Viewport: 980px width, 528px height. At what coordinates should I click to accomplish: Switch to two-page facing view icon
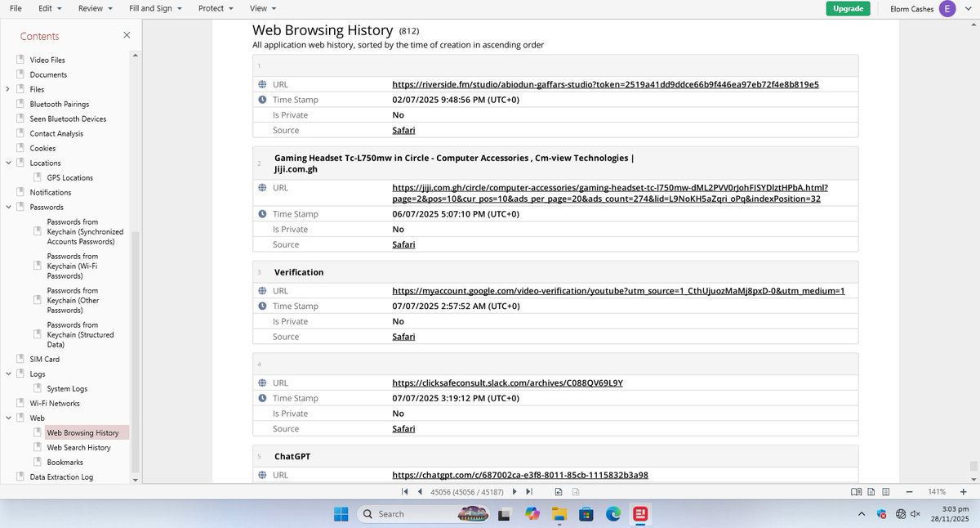pyautogui.click(x=856, y=491)
